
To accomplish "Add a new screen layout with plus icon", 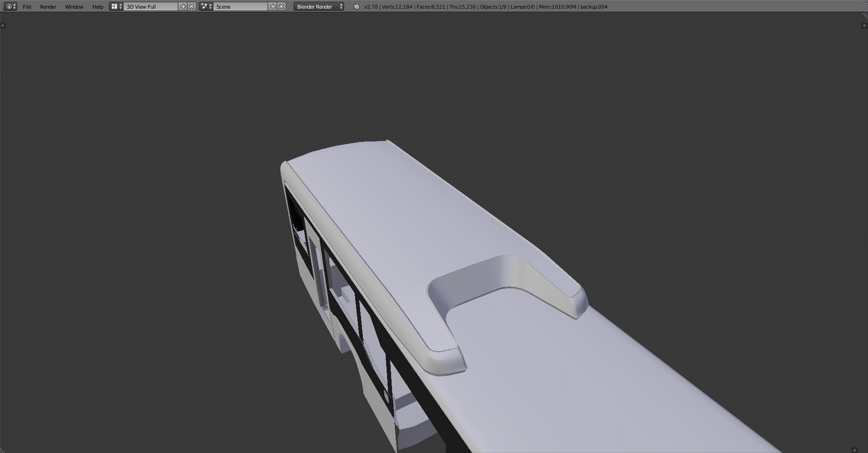I will tap(183, 6).
